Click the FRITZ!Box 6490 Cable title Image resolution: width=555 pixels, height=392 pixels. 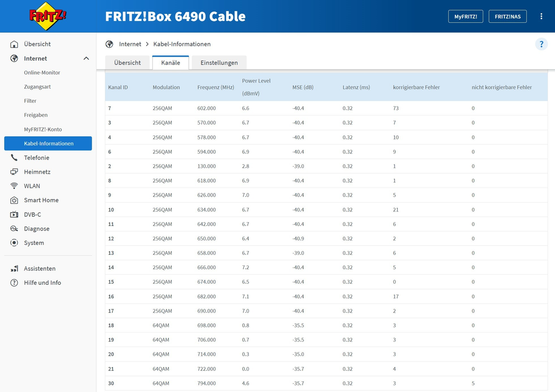coord(175,16)
